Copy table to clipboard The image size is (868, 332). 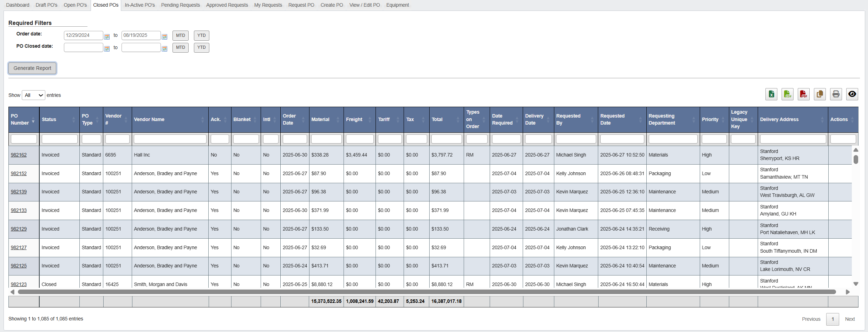click(x=820, y=94)
